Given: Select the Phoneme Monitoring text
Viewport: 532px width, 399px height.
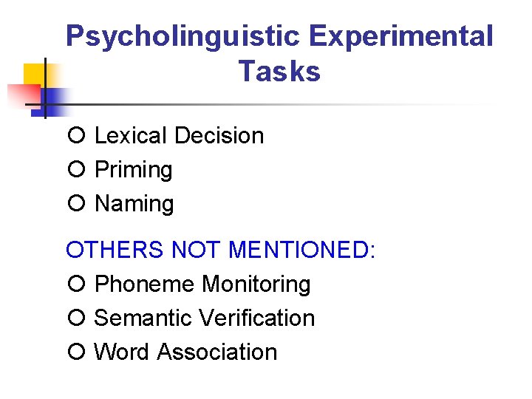Looking at the screenshot, I should point(202,284).
